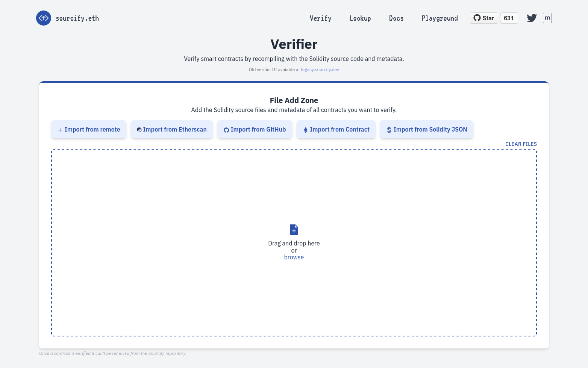588x368 pixels.
Task: Open the legacy.sourcify.dev link
Action: pyautogui.click(x=320, y=70)
